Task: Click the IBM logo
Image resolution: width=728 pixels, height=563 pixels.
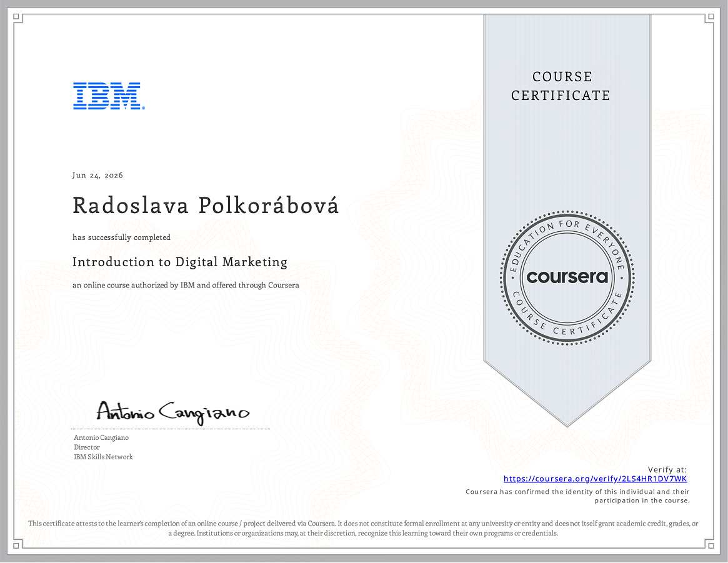Action: pyautogui.click(x=109, y=96)
